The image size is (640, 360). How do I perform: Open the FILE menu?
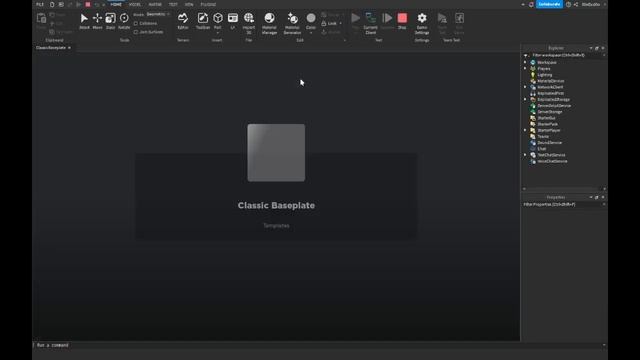click(x=40, y=4)
